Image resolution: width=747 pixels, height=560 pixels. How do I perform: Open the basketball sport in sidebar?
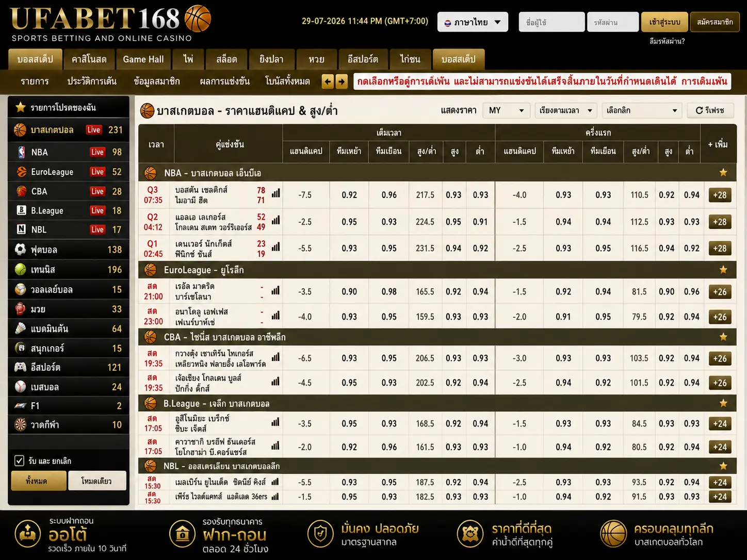(x=69, y=130)
